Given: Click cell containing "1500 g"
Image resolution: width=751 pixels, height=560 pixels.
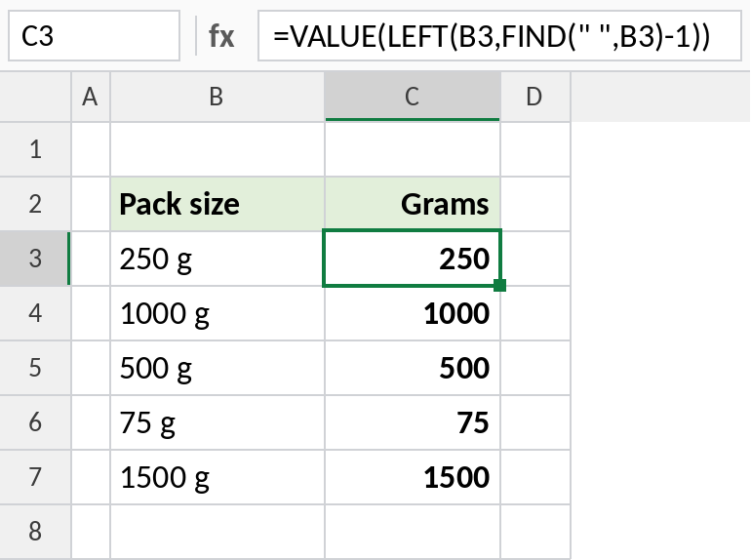Looking at the screenshot, I should [x=217, y=477].
